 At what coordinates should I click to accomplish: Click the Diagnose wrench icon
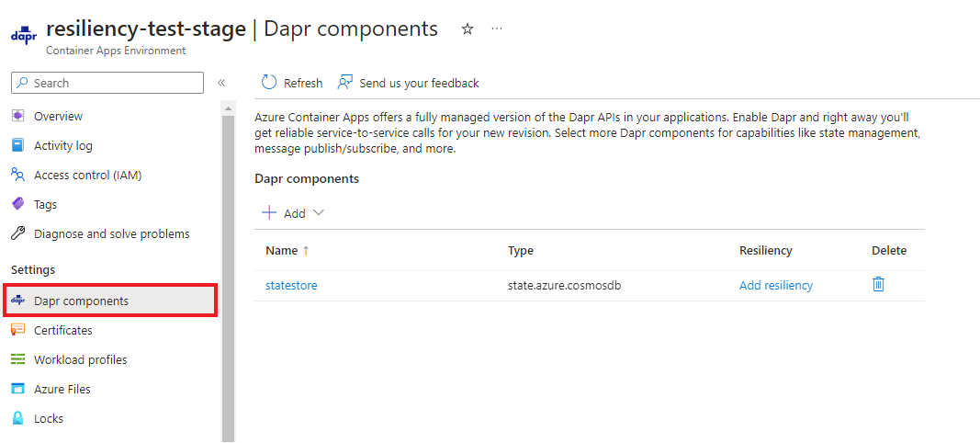pyautogui.click(x=18, y=234)
